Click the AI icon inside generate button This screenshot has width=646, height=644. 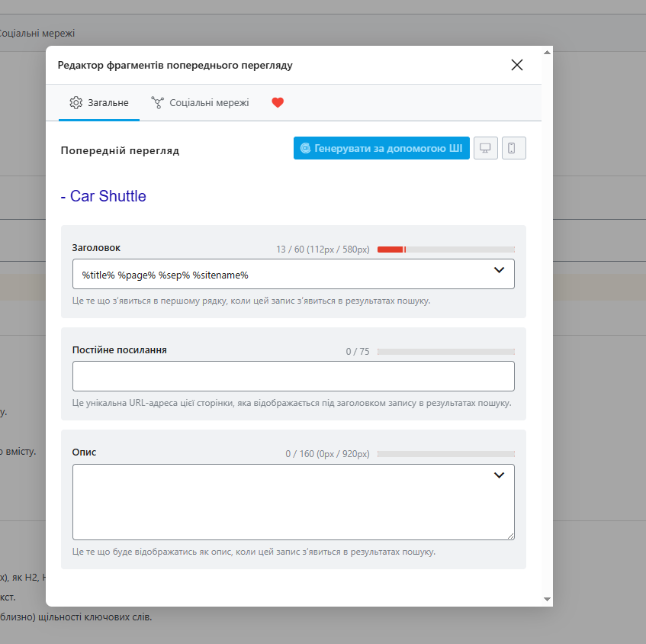[x=305, y=148]
